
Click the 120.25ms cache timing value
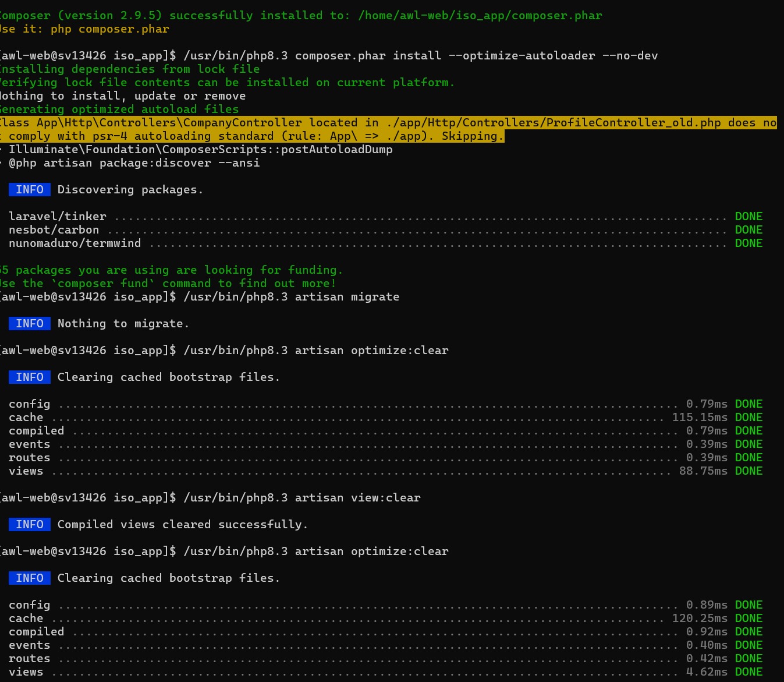pyautogui.click(x=700, y=619)
